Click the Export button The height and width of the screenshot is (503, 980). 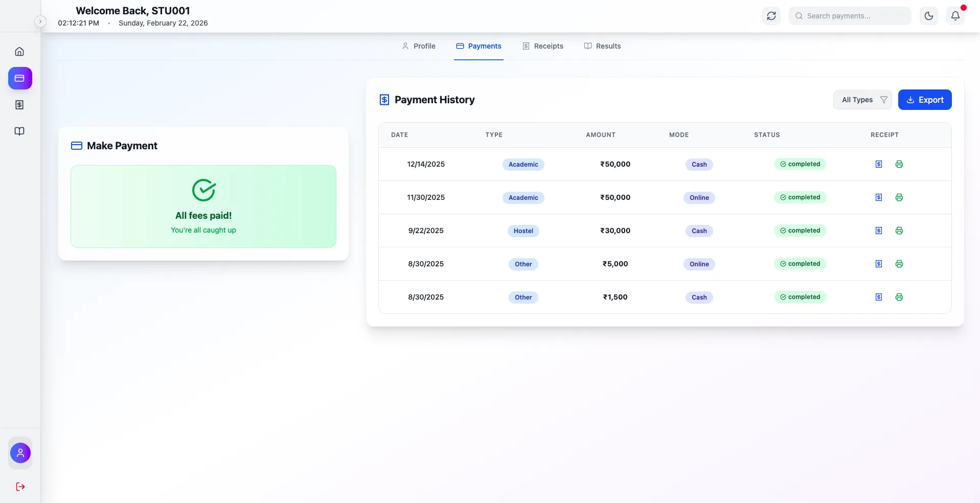coord(924,100)
